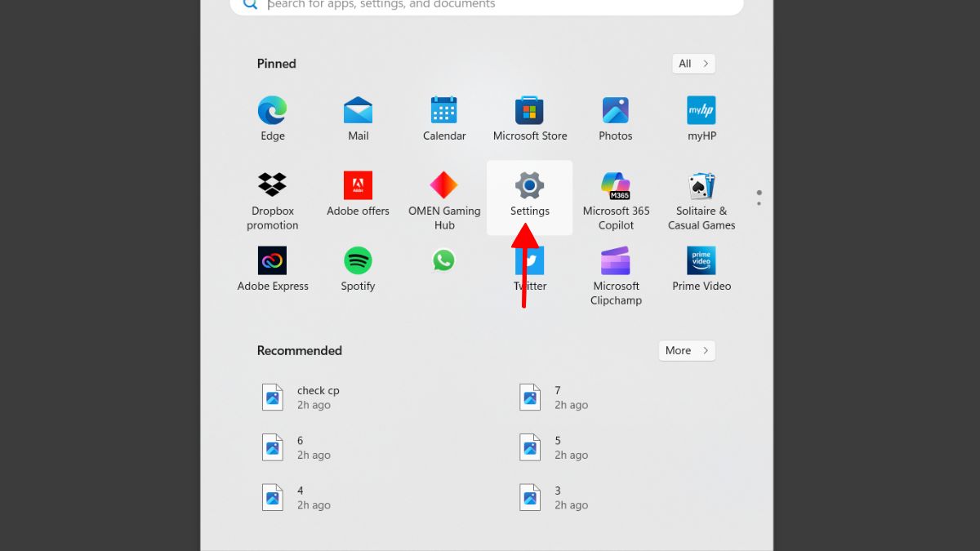Launch Adobe Express
The image size is (980, 551).
pyautogui.click(x=272, y=269)
